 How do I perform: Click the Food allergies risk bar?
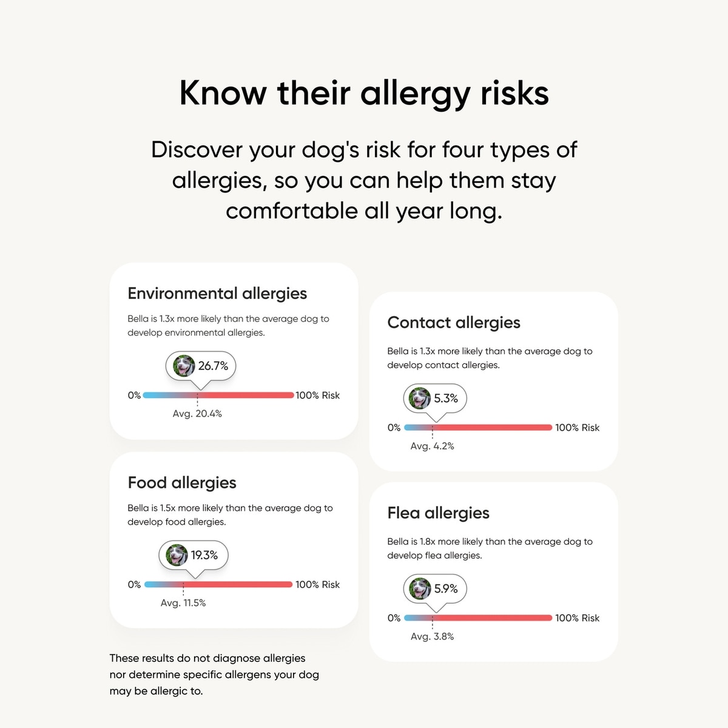click(218, 585)
